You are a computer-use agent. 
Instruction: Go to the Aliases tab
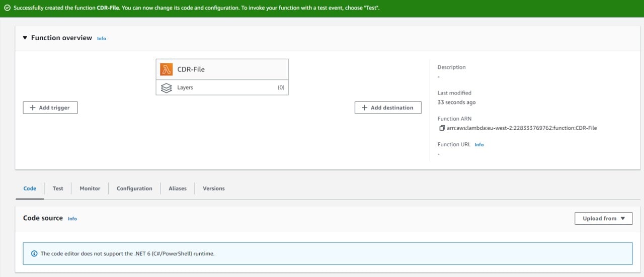point(178,189)
